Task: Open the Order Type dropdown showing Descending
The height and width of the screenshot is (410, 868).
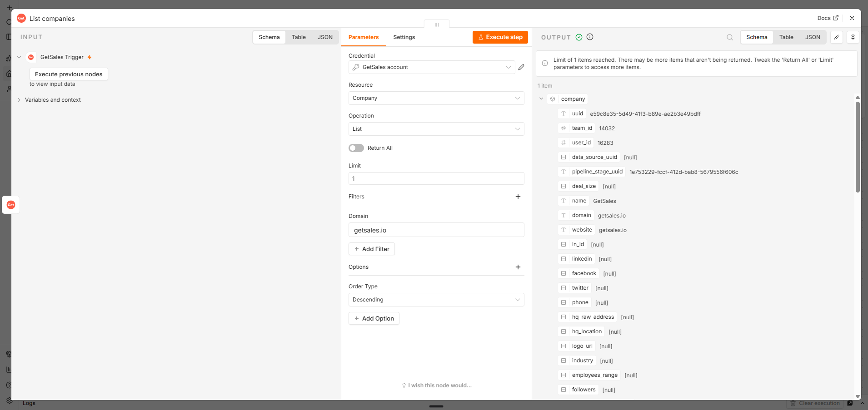Action: coord(436,300)
